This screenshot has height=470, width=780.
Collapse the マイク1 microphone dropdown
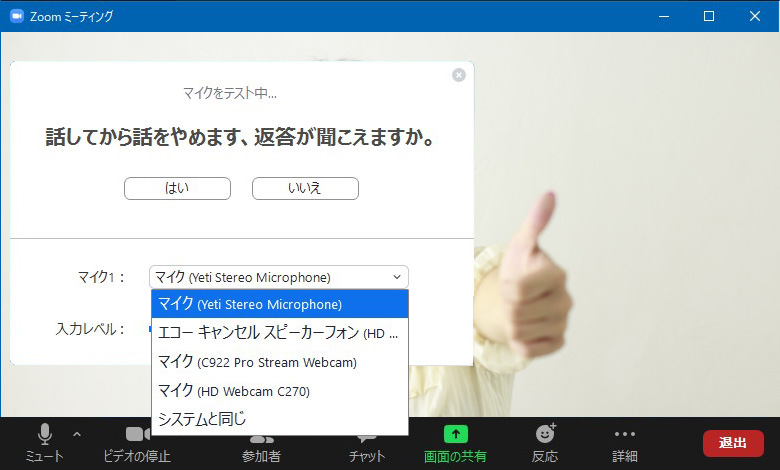397,277
